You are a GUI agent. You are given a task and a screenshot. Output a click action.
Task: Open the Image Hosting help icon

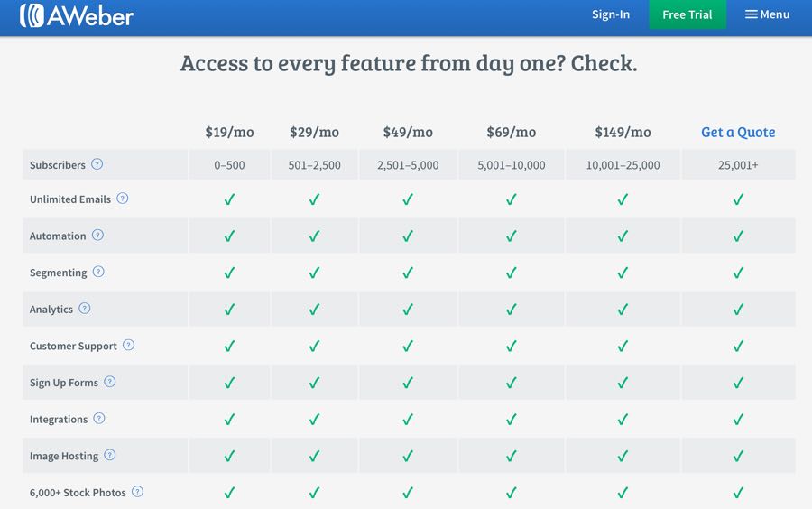(110, 455)
